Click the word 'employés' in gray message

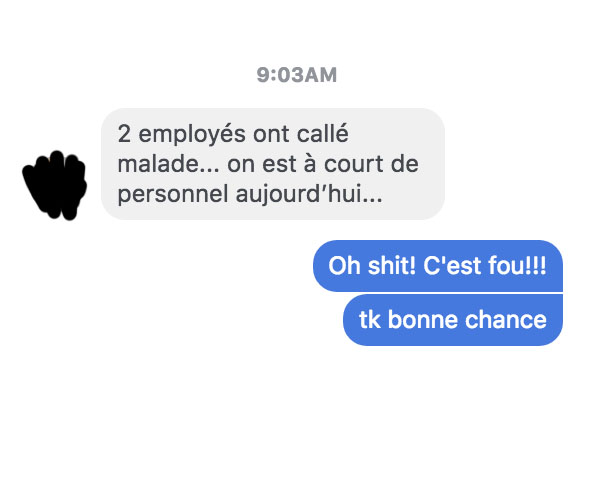click(x=192, y=135)
